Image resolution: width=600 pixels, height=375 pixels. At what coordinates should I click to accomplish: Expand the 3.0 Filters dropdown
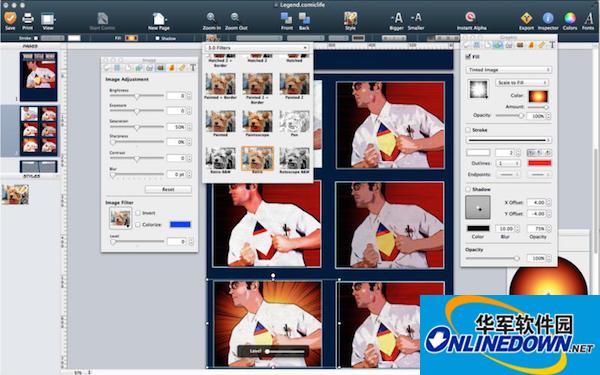257,48
